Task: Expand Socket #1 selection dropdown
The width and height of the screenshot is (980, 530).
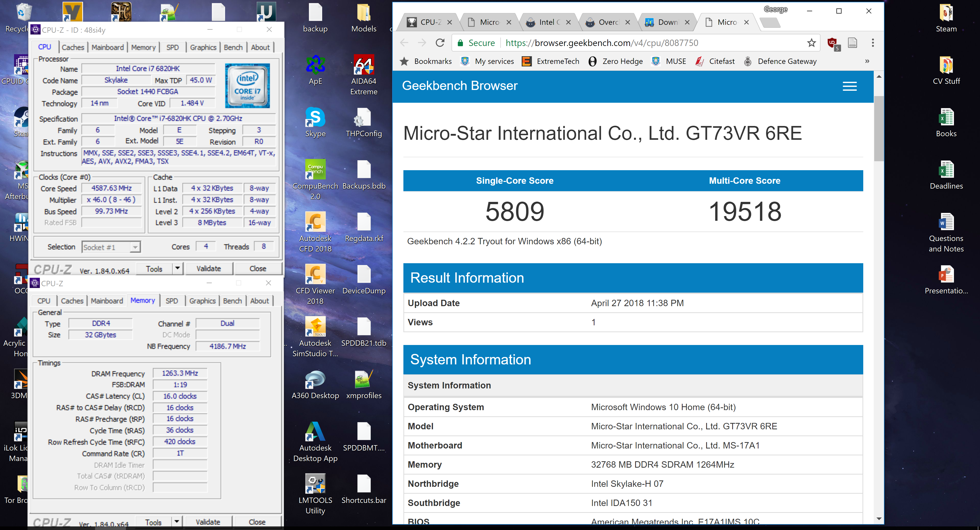Action: point(135,247)
